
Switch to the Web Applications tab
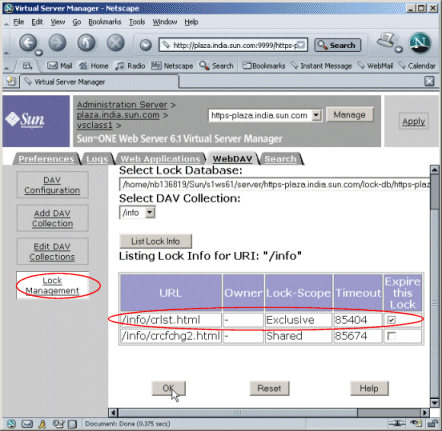160,159
